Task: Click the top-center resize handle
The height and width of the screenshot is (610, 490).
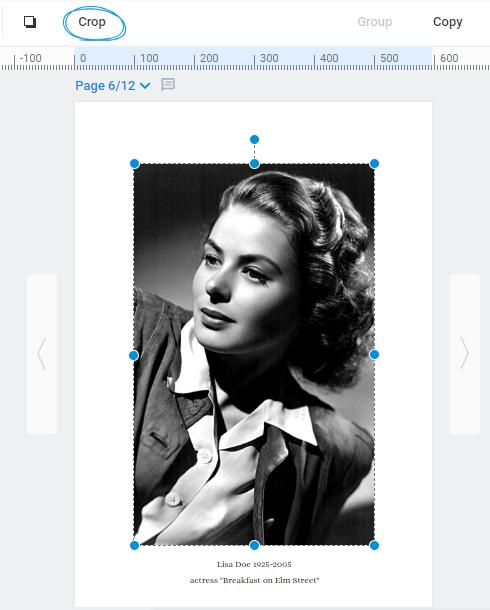Action: coord(254,164)
